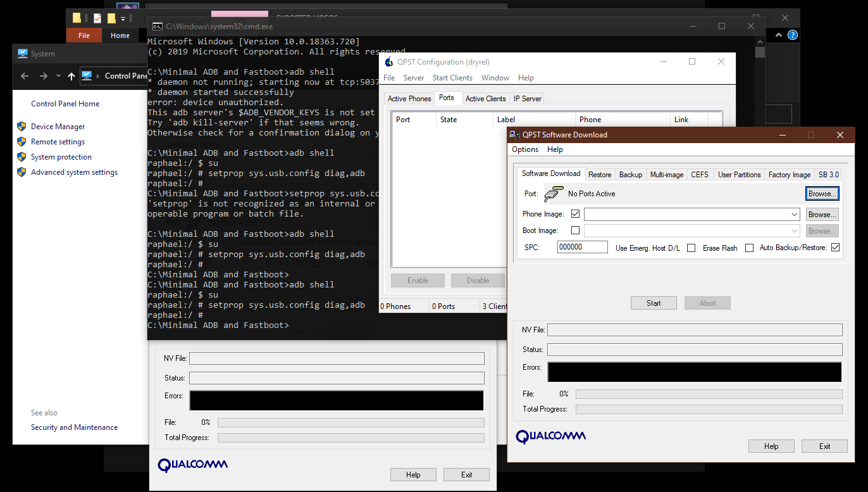Open the Window menu in QPST Configuration
Viewport: 868px width, 492px height.
point(495,78)
